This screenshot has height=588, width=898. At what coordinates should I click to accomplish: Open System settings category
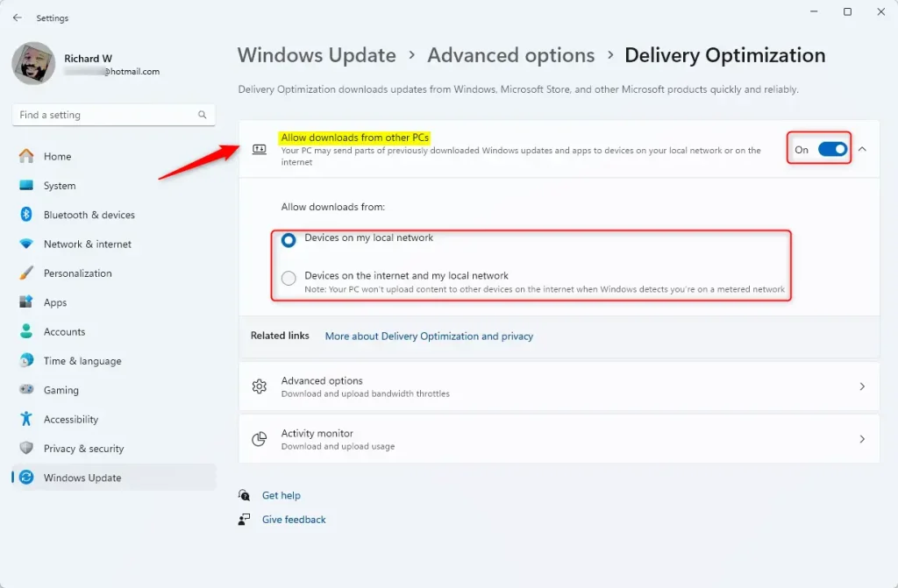(113, 186)
